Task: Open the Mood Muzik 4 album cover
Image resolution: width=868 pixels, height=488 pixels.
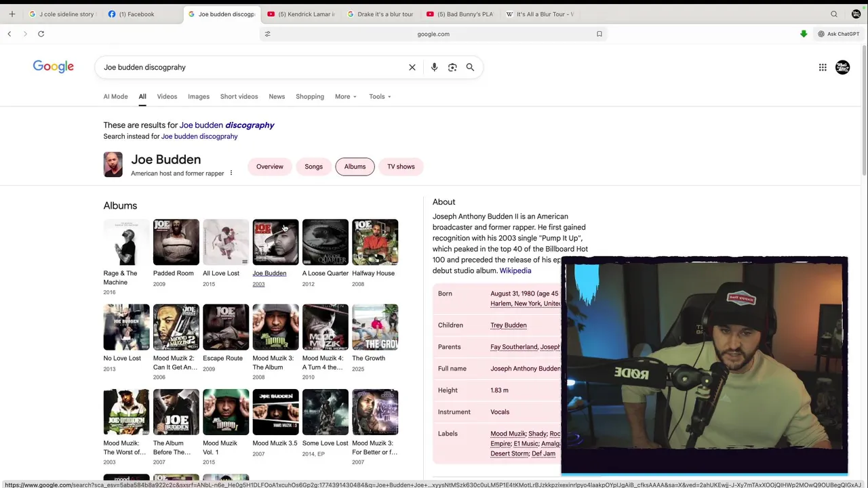Action: (x=325, y=327)
